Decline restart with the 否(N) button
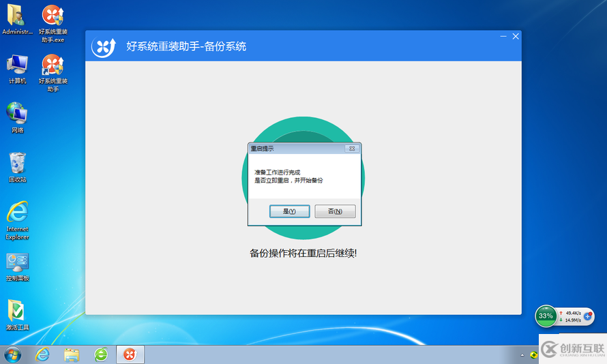The height and width of the screenshot is (364, 607). [x=335, y=211]
